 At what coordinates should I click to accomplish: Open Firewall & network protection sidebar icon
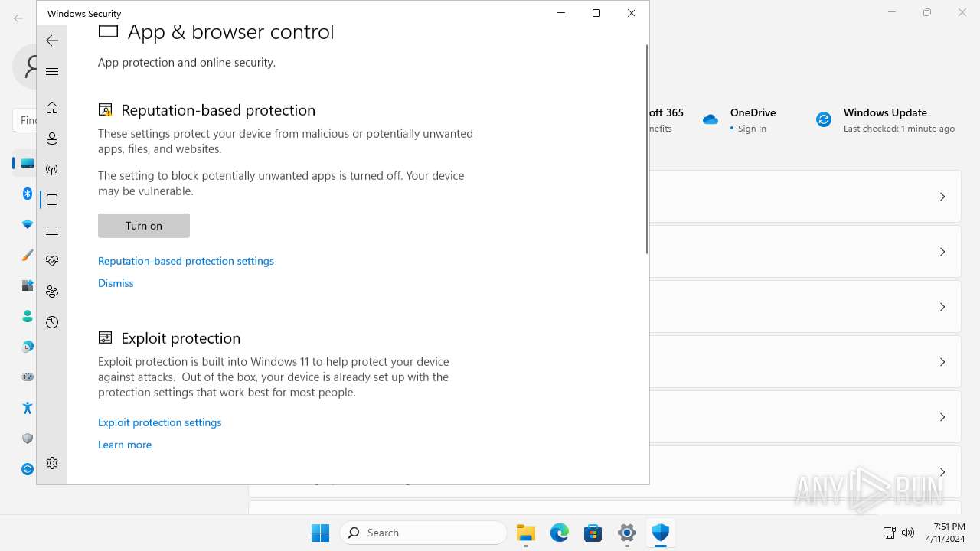(x=52, y=169)
